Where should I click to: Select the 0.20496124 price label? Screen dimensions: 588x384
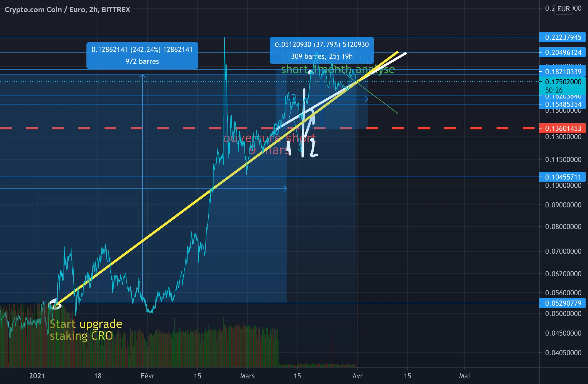pyautogui.click(x=563, y=53)
